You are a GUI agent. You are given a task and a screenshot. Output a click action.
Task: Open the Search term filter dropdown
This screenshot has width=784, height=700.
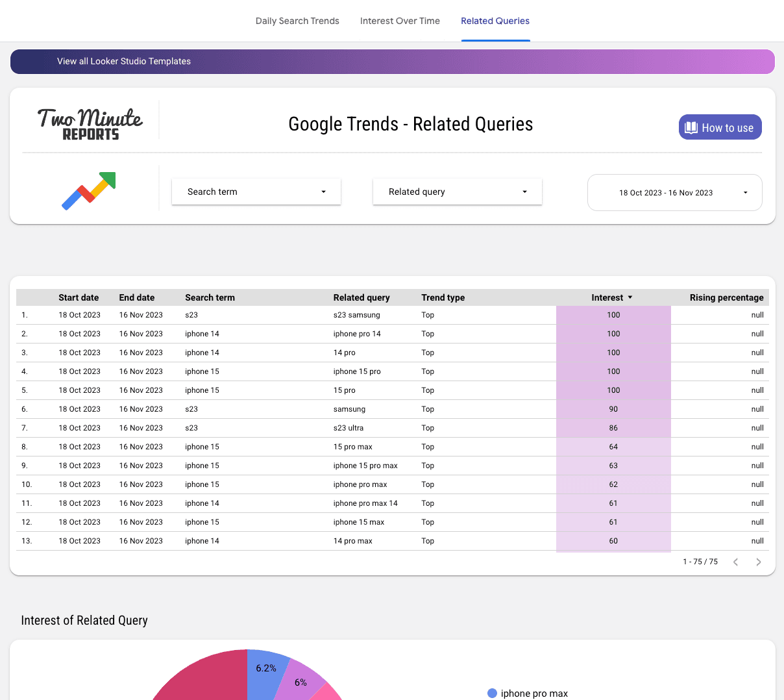coord(256,192)
